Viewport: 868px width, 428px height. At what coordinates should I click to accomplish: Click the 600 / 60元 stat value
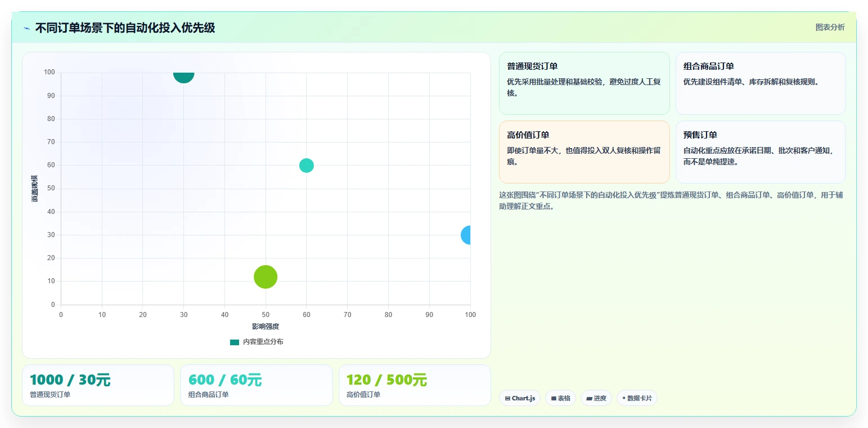click(x=225, y=380)
